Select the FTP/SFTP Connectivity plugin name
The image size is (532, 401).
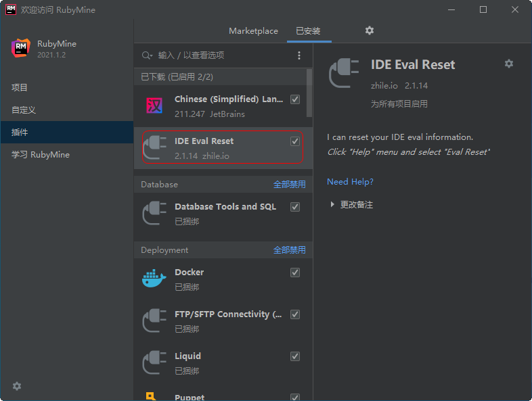pos(228,314)
